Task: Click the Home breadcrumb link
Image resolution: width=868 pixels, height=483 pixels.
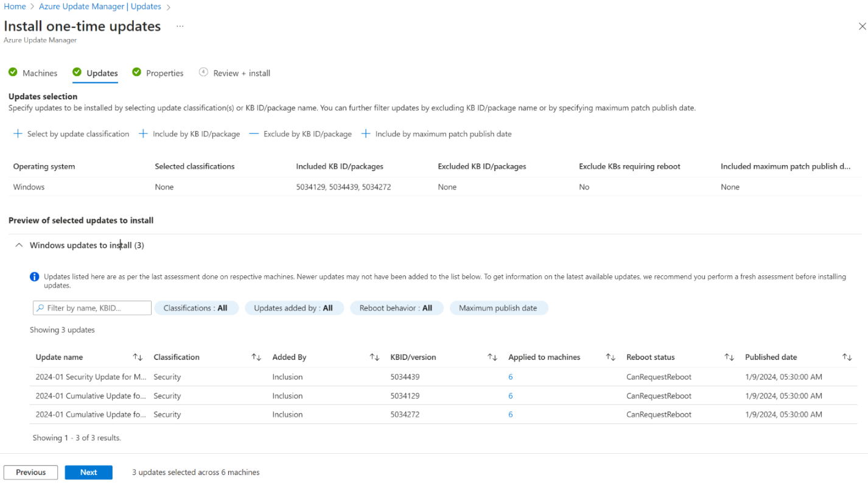Action: 15,7
